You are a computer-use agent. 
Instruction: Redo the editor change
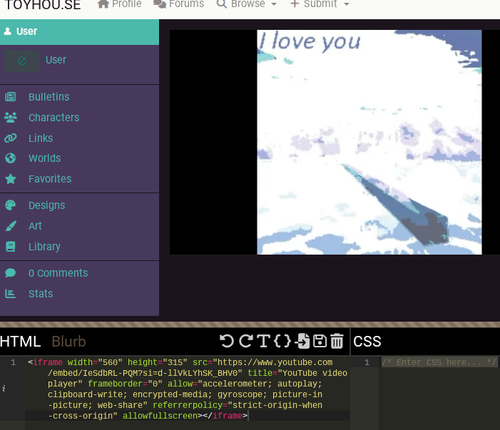(246, 341)
